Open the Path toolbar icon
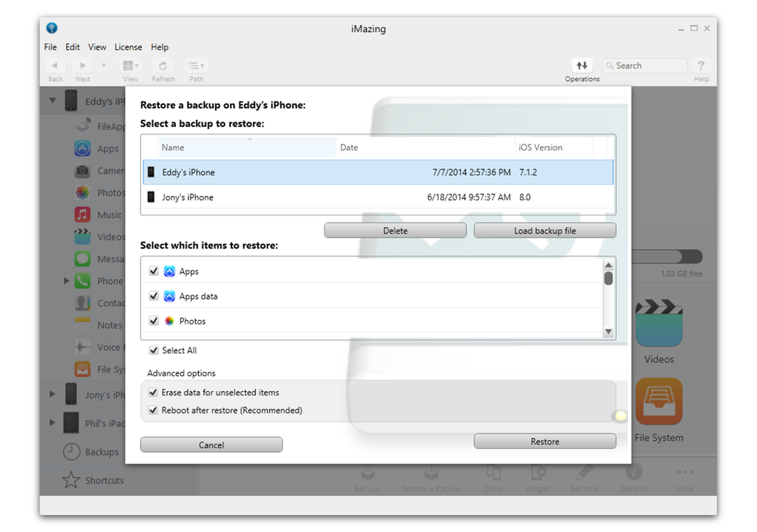The width and height of the screenshot is (757, 532). pos(196,65)
